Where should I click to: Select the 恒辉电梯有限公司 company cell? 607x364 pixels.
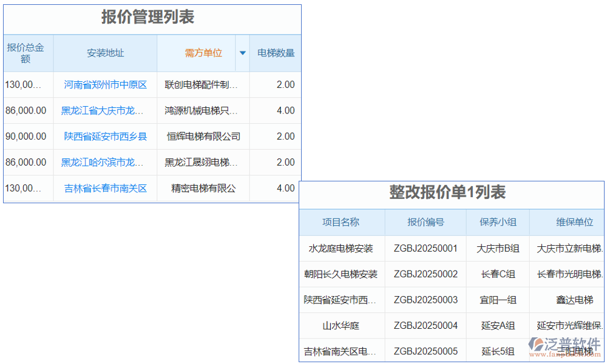click(202, 136)
